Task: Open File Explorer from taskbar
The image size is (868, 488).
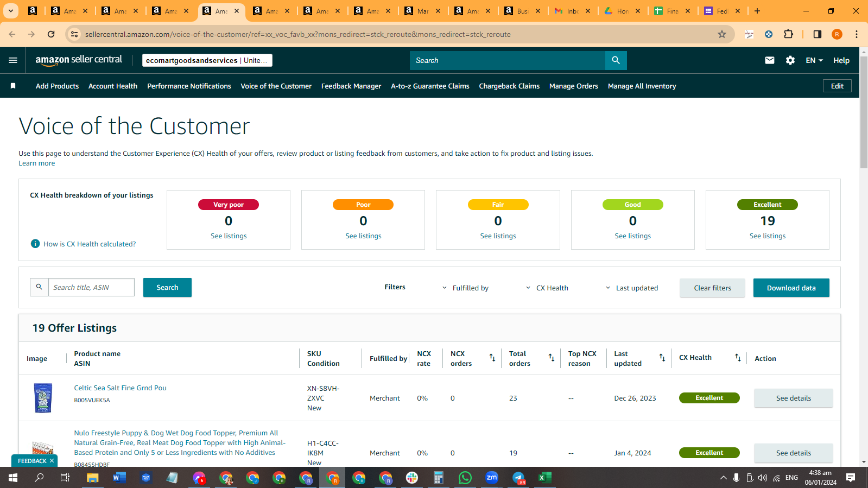Action: tap(92, 478)
